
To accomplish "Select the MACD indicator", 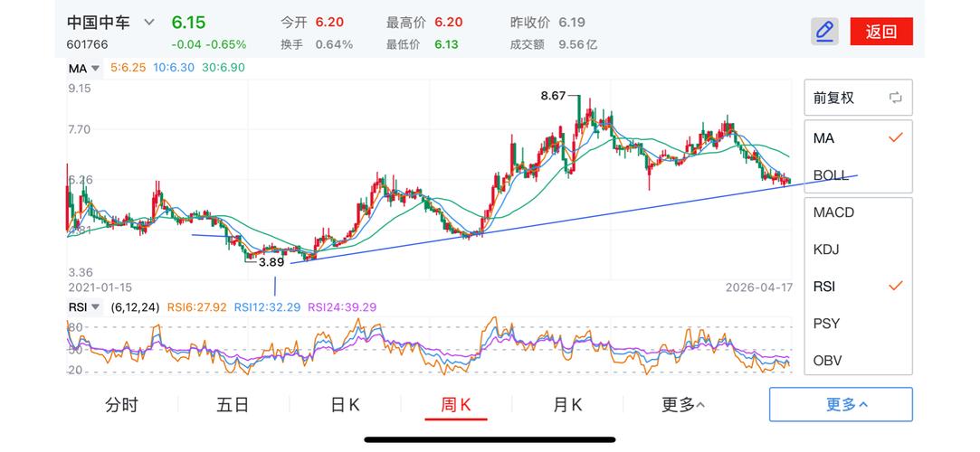I will point(858,212).
